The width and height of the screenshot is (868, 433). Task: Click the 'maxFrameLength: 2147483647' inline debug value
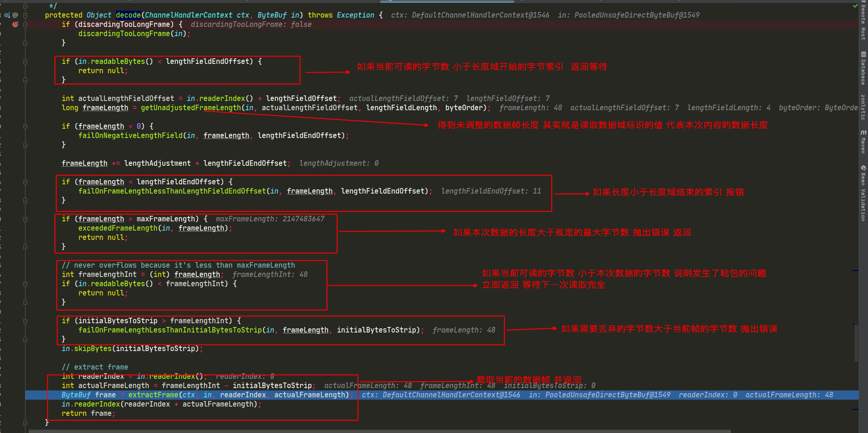click(x=270, y=219)
